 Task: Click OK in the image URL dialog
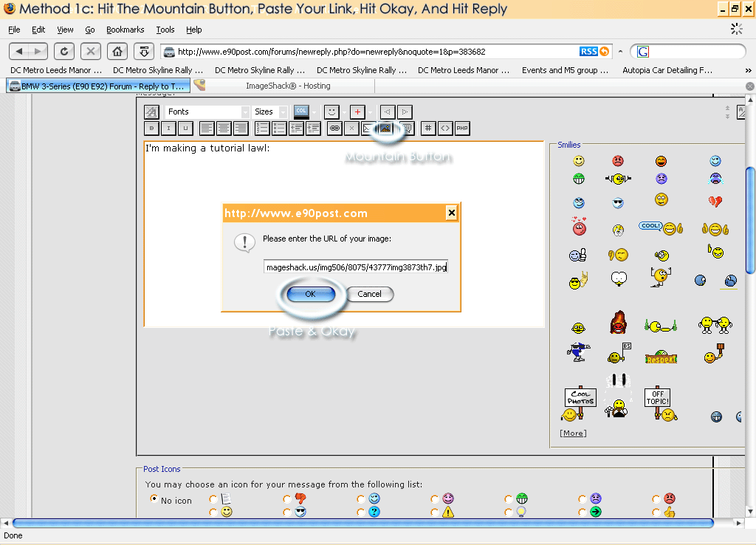[x=311, y=294]
